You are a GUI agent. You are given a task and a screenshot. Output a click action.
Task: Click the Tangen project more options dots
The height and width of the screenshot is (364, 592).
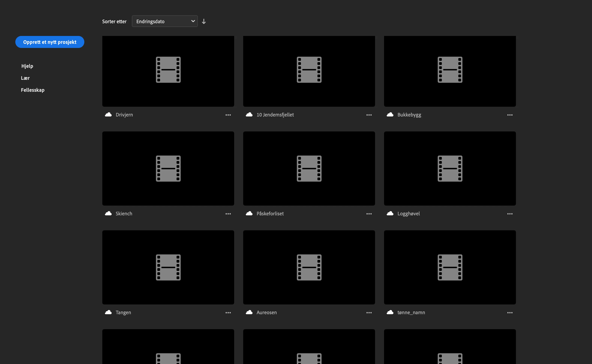click(228, 313)
